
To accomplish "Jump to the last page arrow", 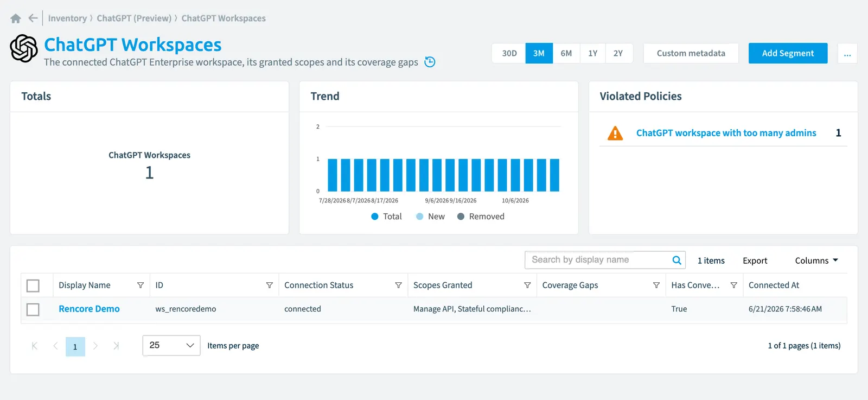I will point(116,346).
